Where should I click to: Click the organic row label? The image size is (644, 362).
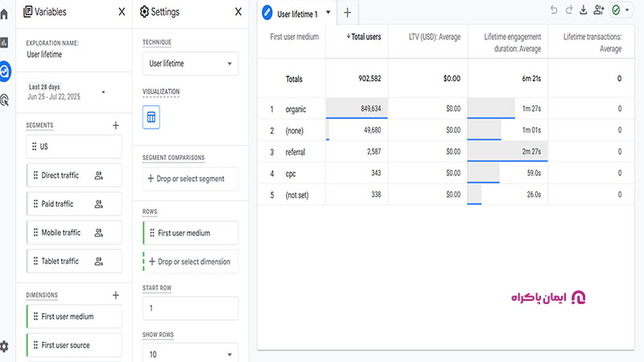(x=295, y=109)
